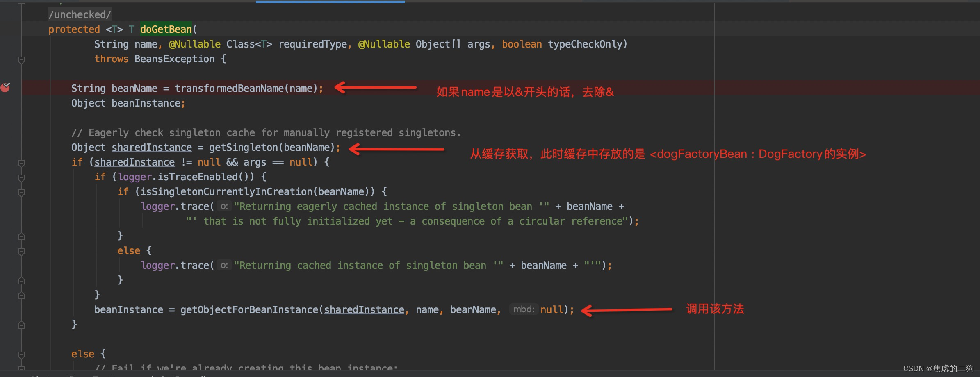The width and height of the screenshot is (980, 377).
Task: Click the underlined sharedInstance variable
Action: click(x=152, y=147)
